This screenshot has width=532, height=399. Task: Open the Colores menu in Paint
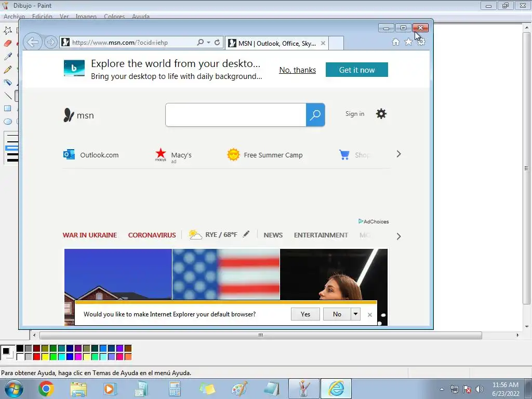point(114,16)
